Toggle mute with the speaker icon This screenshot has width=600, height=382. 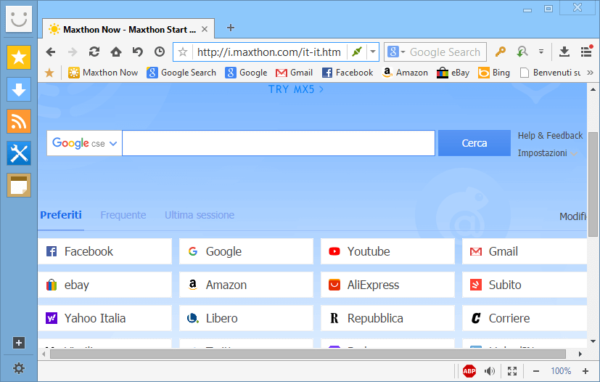489,371
